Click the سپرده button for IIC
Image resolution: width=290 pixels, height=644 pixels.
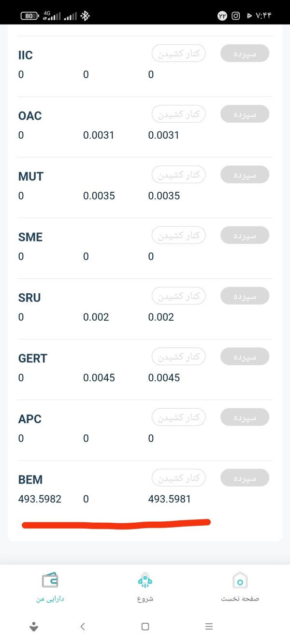point(245,53)
